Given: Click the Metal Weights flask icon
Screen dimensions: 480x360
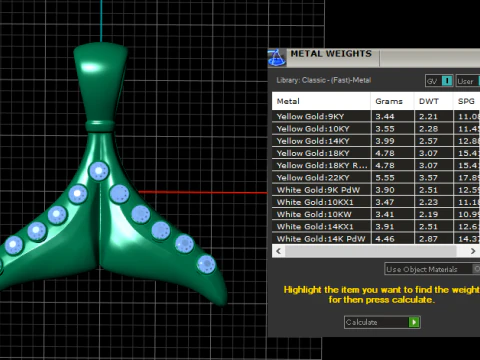Looking at the screenshot, I should [277, 57].
